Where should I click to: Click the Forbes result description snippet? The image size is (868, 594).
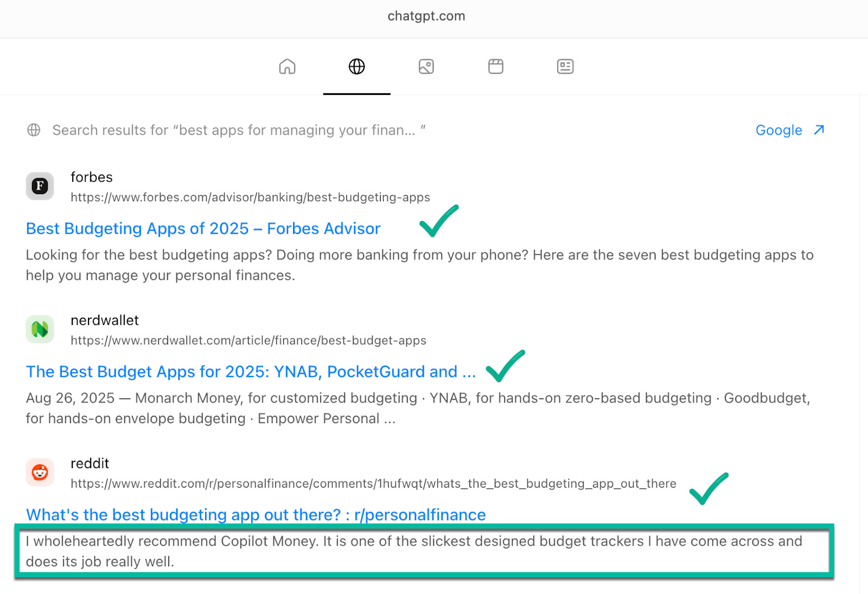pos(420,265)
